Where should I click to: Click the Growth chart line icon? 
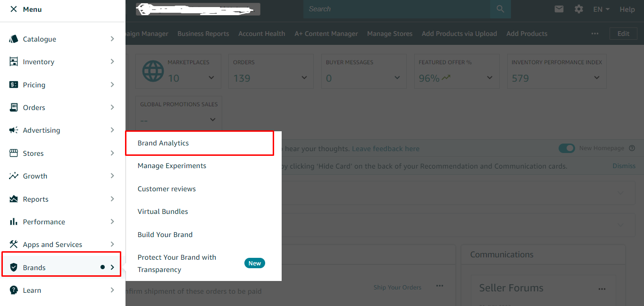click(x=14, y=176)
